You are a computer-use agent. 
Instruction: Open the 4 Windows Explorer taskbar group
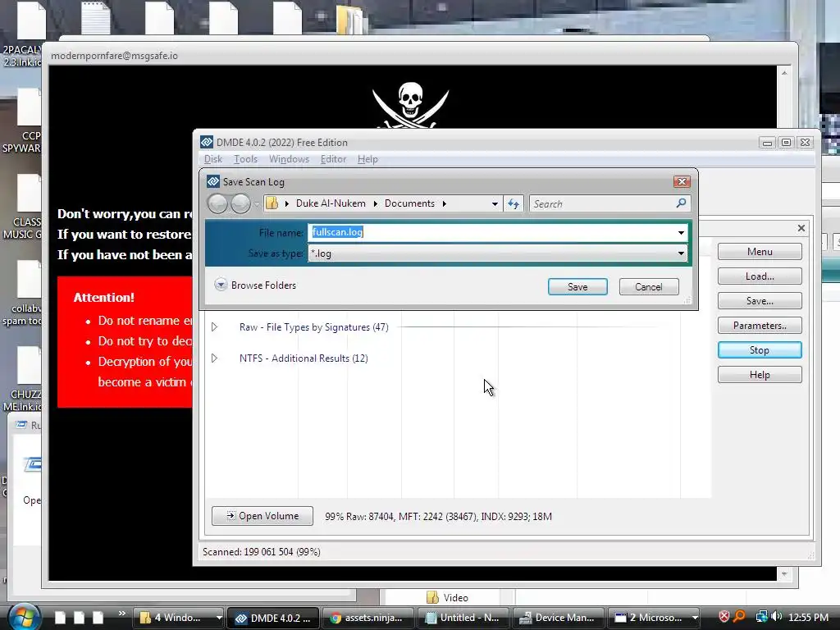pyautogui.click(x=180, y=617)
